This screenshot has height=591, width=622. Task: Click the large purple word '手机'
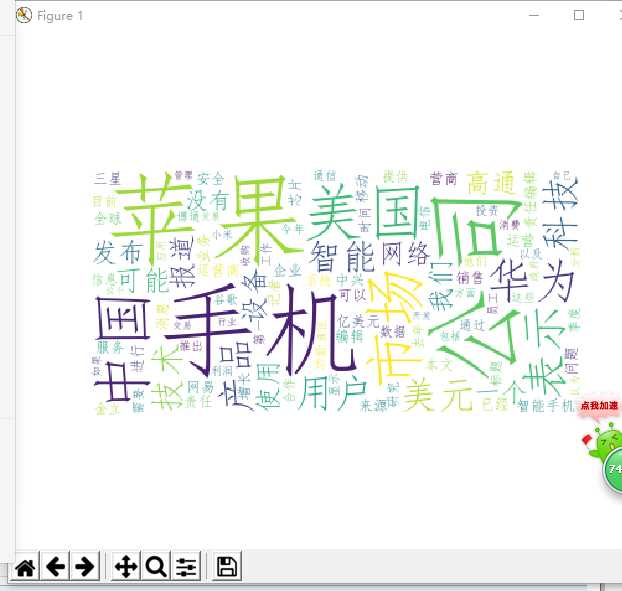point(260,330)
